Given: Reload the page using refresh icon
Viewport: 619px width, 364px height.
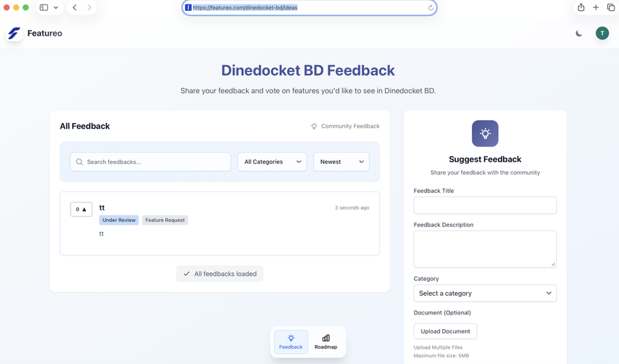Looking at the screenshot, I should (430, 8).
